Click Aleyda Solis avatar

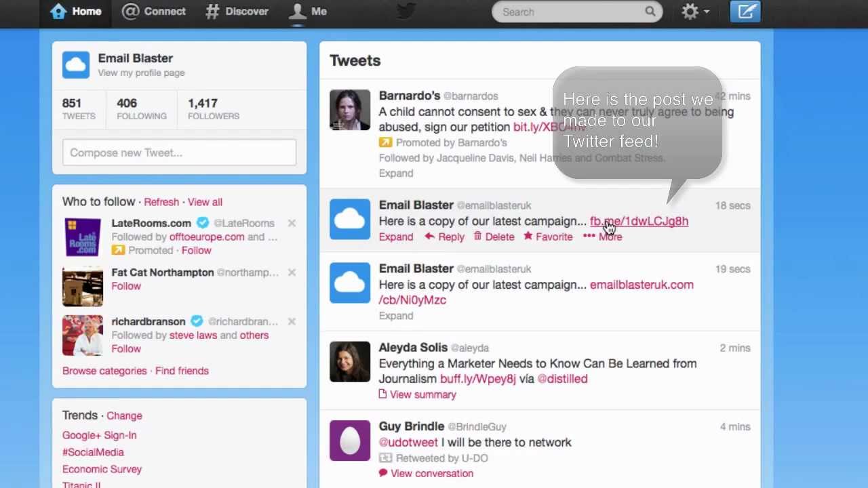[350, 361]
